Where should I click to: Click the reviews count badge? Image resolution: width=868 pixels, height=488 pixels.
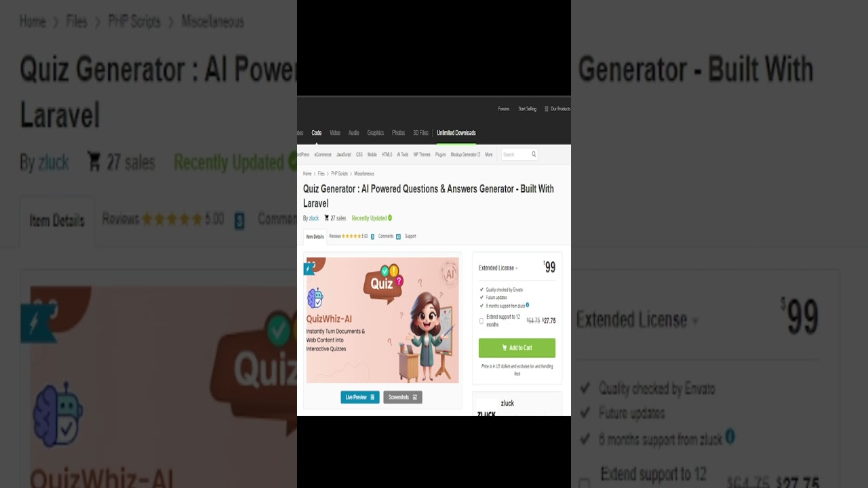[372, 237]
